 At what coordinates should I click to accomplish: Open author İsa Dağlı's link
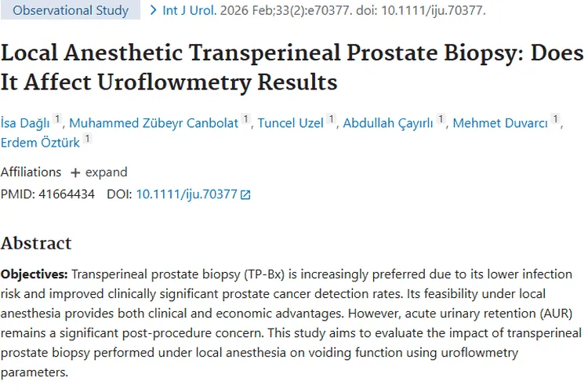click(25, 123)
